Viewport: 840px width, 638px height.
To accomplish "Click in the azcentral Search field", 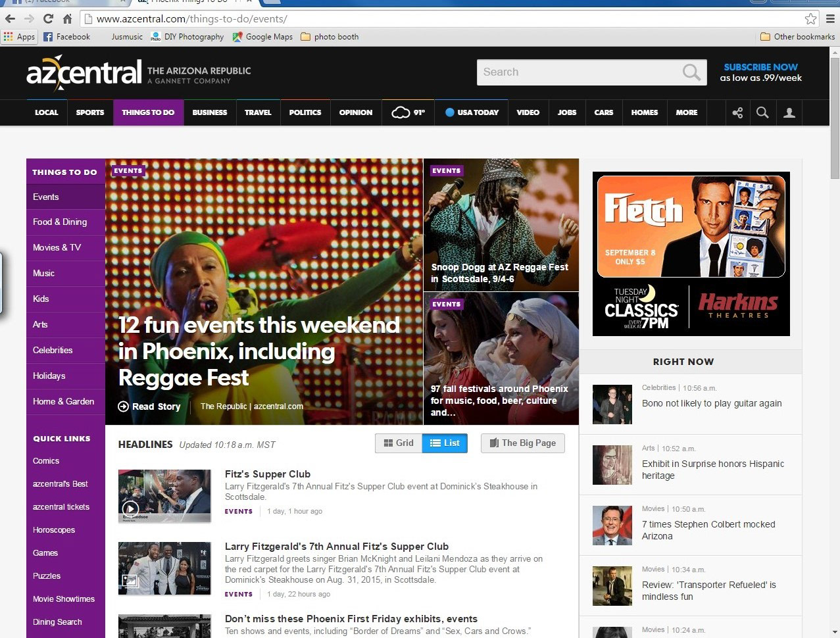I will 579,72.
